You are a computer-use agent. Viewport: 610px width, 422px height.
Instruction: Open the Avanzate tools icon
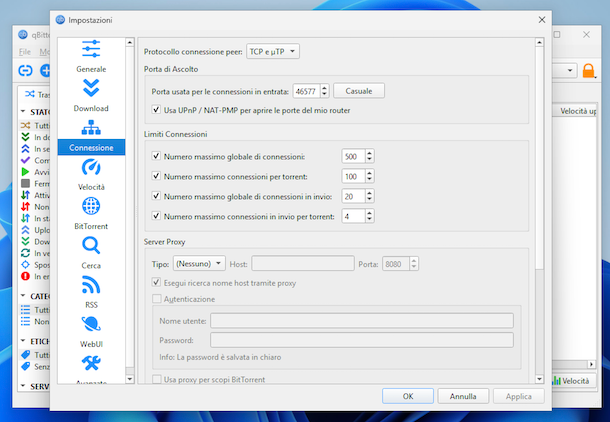tap(91, 363)
